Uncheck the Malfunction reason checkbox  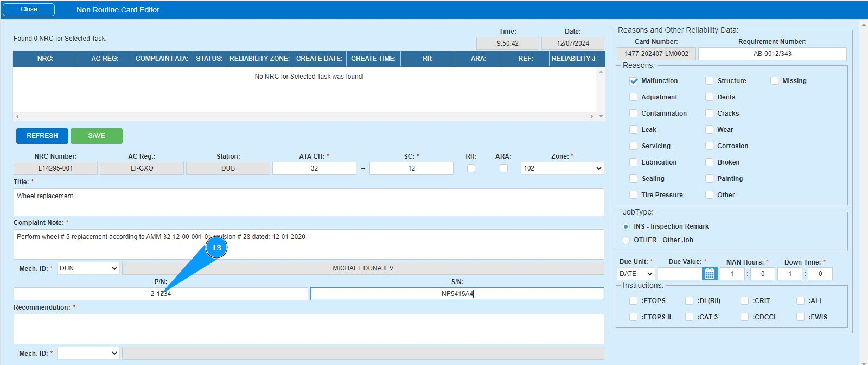tap(633, 81)
